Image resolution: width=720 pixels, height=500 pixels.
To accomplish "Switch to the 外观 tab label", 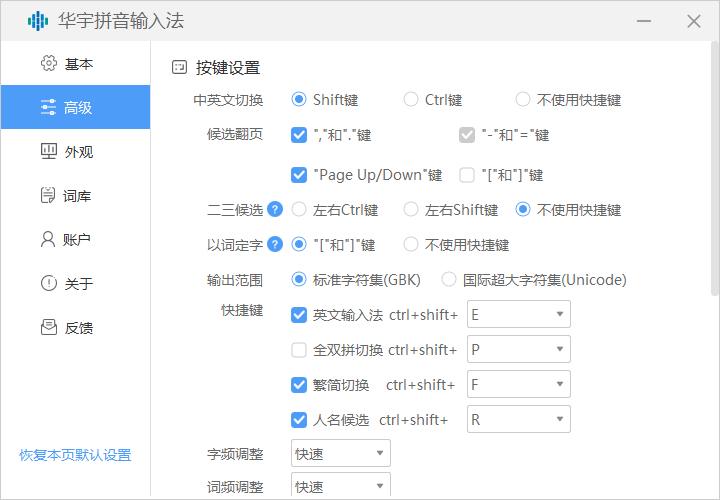I will click(x=79, y=152).
